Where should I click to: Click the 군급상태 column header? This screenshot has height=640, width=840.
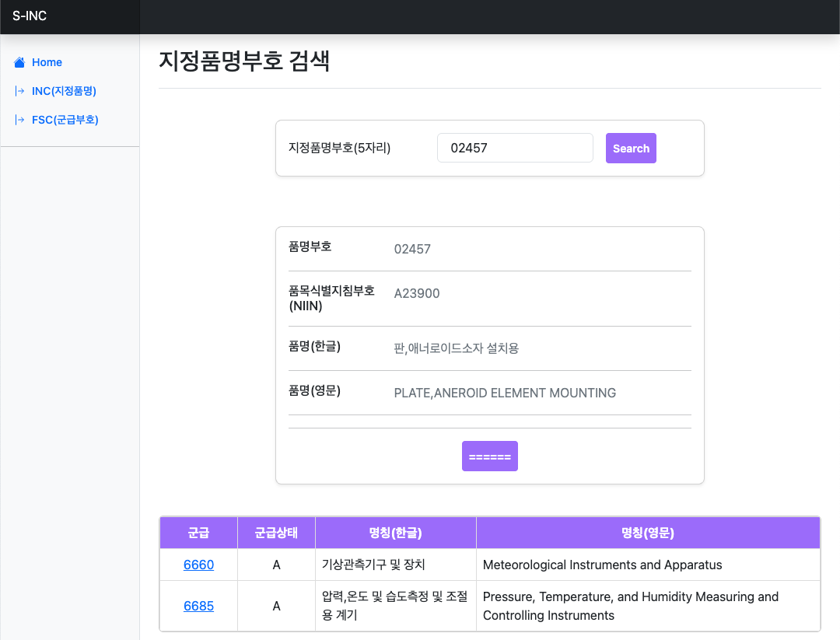pos(276,533)
